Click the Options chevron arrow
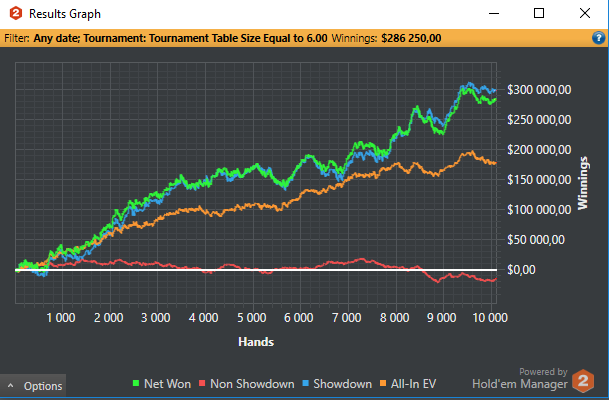 (10, 386)
